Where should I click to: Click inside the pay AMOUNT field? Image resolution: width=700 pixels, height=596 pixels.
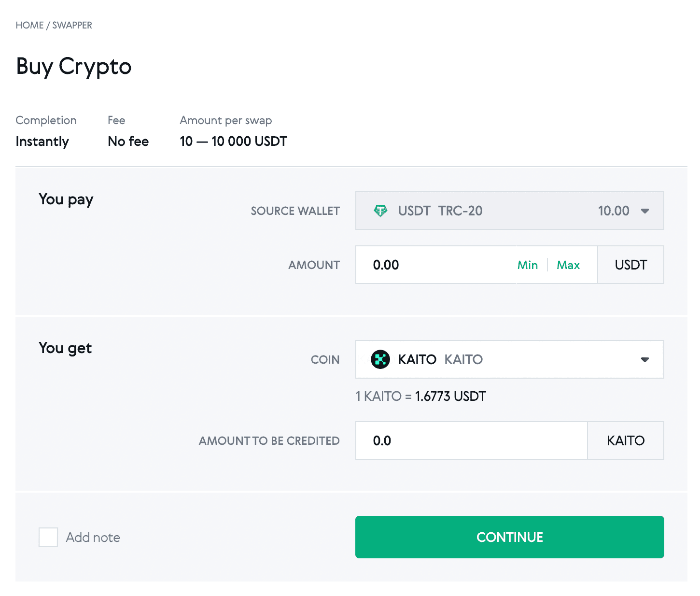coord(425,265)
